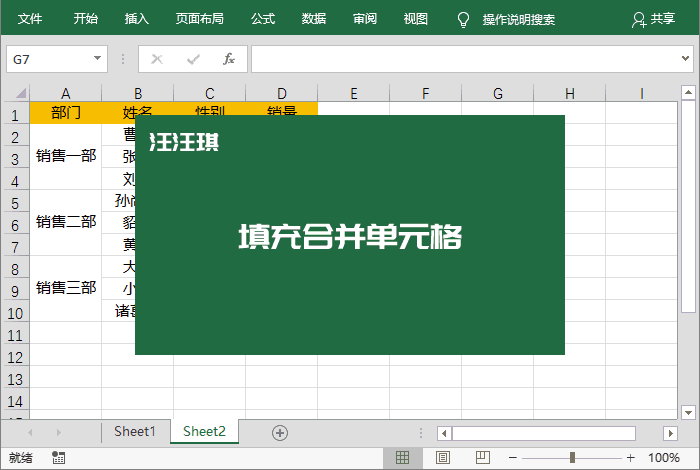Open the Name Box dropdown arrow
This screenshot has height=470, width=700.
tap(98, 59)
